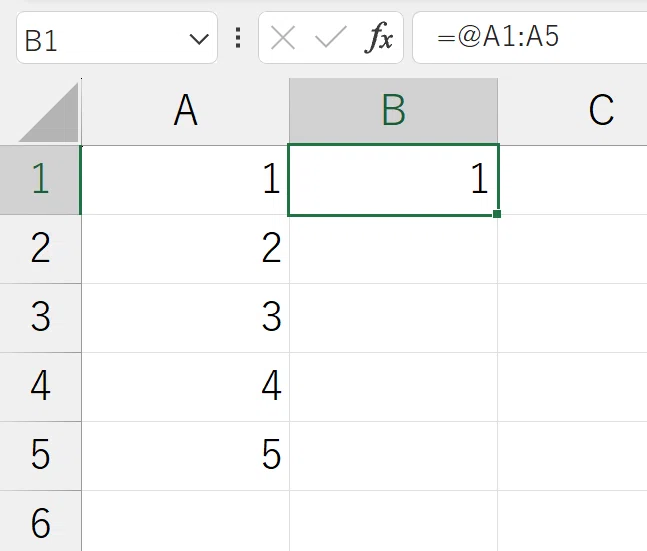This screenshot has width=647, height=551.
Task: Select empty cell B3
Action: click(394, 318)
